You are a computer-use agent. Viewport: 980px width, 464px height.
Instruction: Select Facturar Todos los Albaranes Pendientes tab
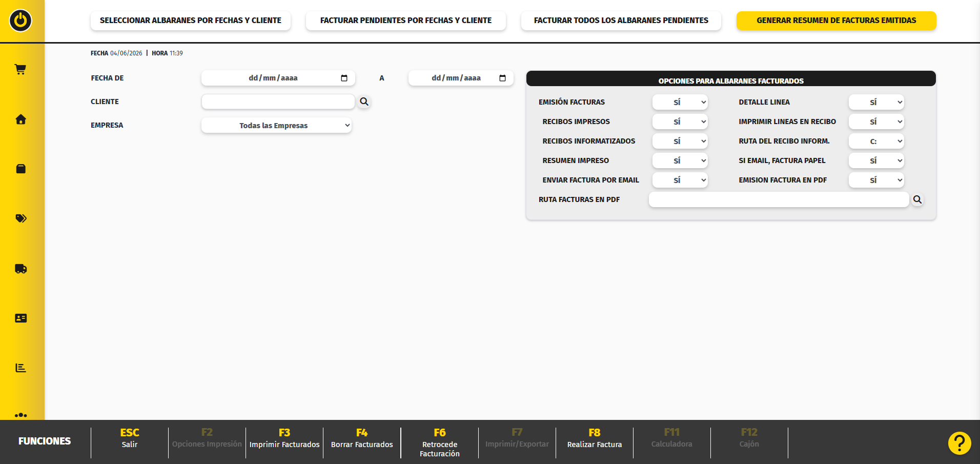621,21
